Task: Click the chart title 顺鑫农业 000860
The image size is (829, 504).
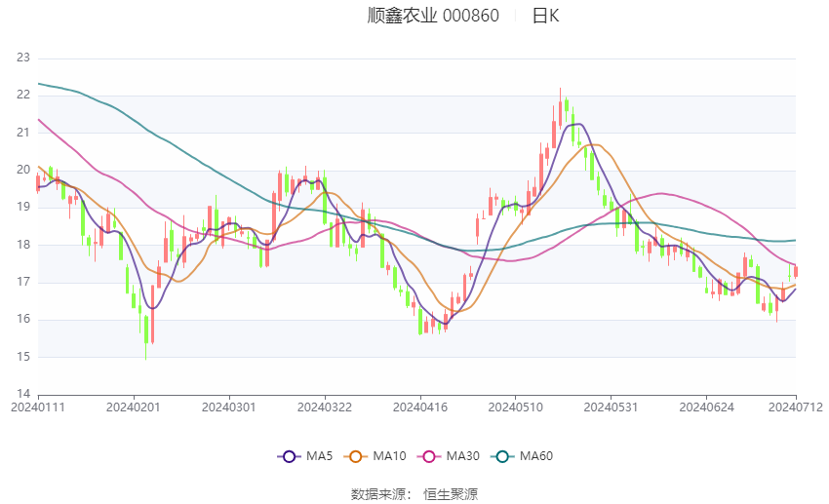Action: click(433, 16)
